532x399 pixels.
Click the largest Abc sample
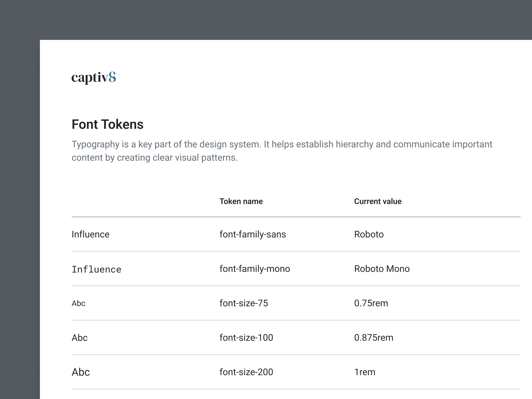tap(81, 372)
